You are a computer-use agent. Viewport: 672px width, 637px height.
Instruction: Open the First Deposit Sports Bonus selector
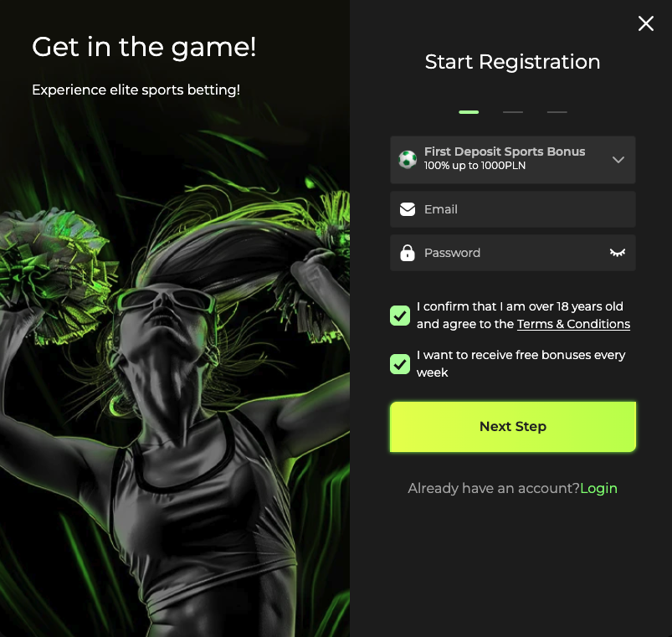click(512, 160)
